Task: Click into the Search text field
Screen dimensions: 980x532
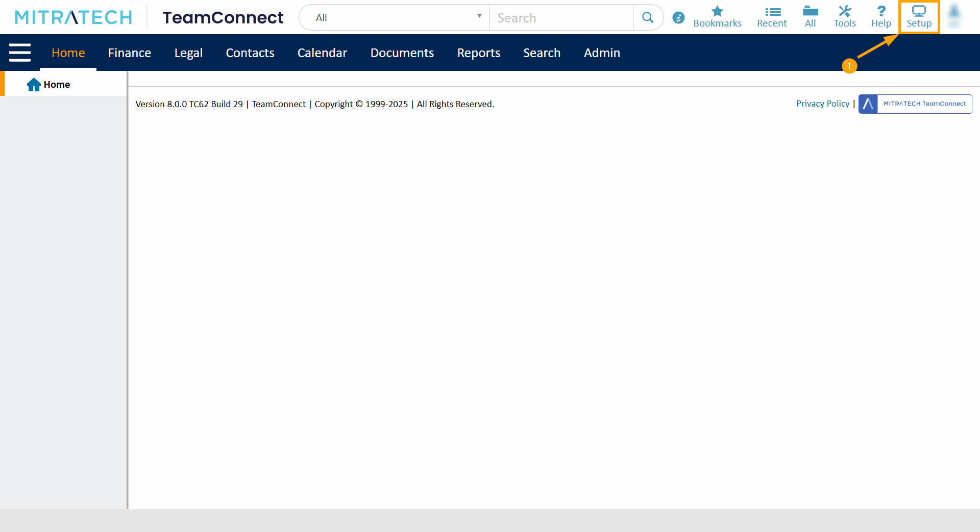Action: pyautogui.click(x=561, y=18)
